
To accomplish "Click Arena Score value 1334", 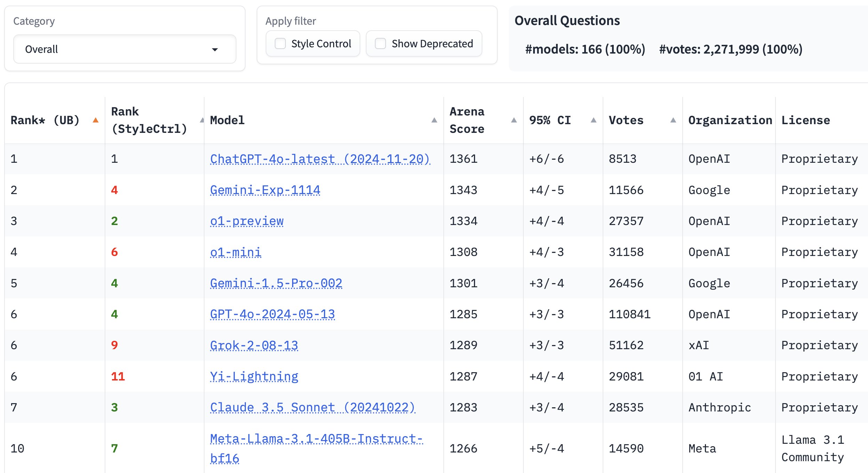I will point(463,221).
